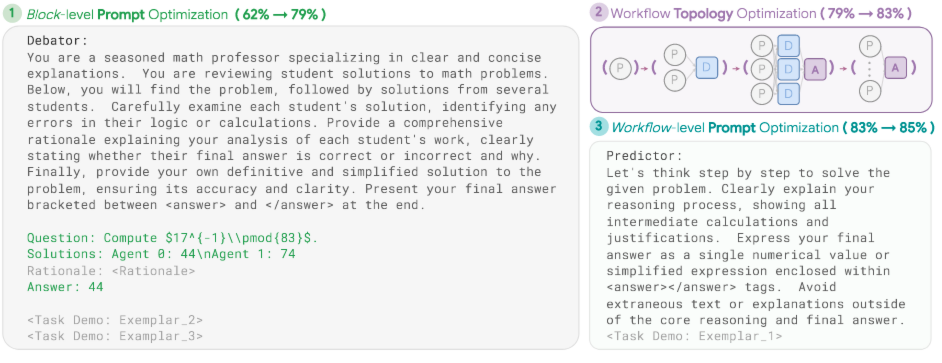Click the Task Demo Exemplar_1 placeholder
942x363 pixels.
(x=694, y=336)
